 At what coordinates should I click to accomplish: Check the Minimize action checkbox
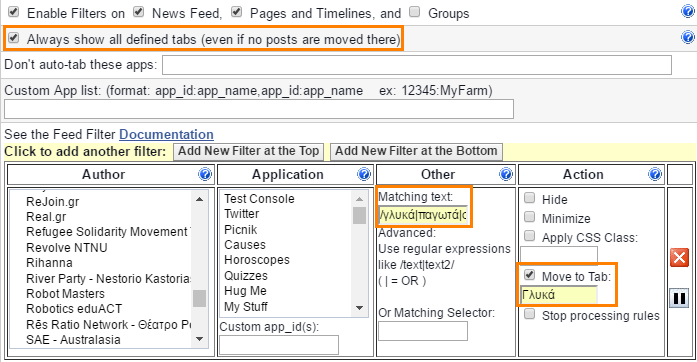[529, 217]
